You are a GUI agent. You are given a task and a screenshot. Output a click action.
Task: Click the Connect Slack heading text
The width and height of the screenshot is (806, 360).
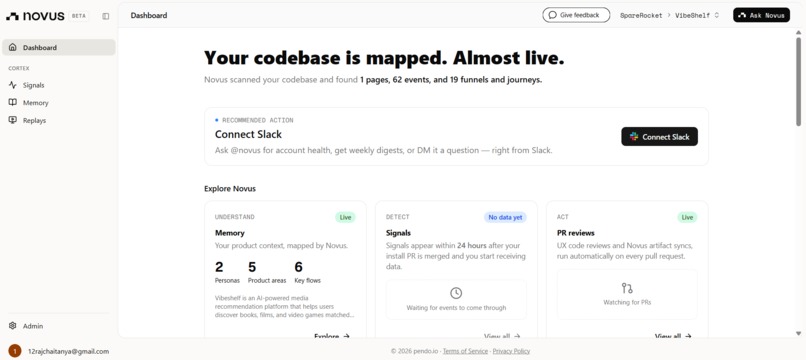[x=248, y=134]
